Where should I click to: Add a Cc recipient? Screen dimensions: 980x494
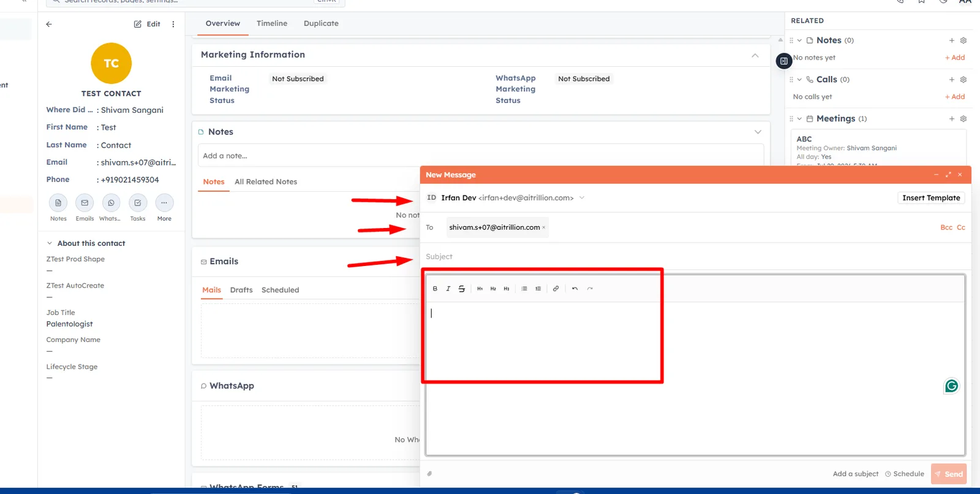[x=961, y=227]
